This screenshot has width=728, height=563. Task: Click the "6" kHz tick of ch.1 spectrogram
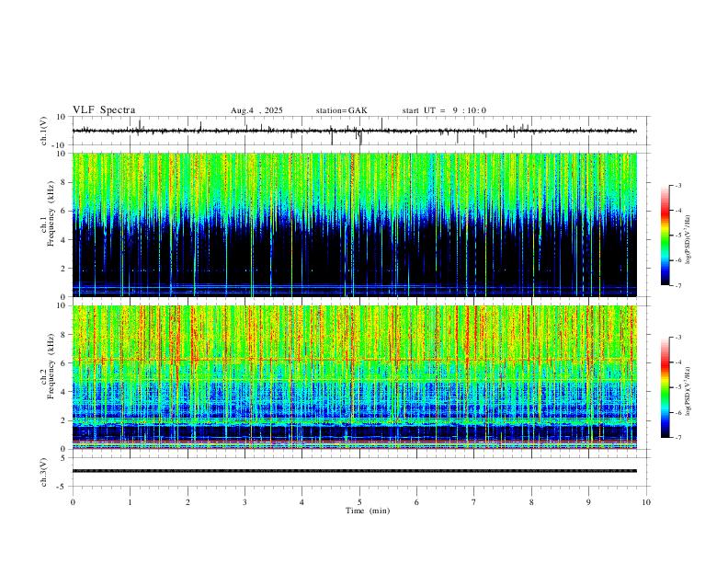click(x=64, y=212)
